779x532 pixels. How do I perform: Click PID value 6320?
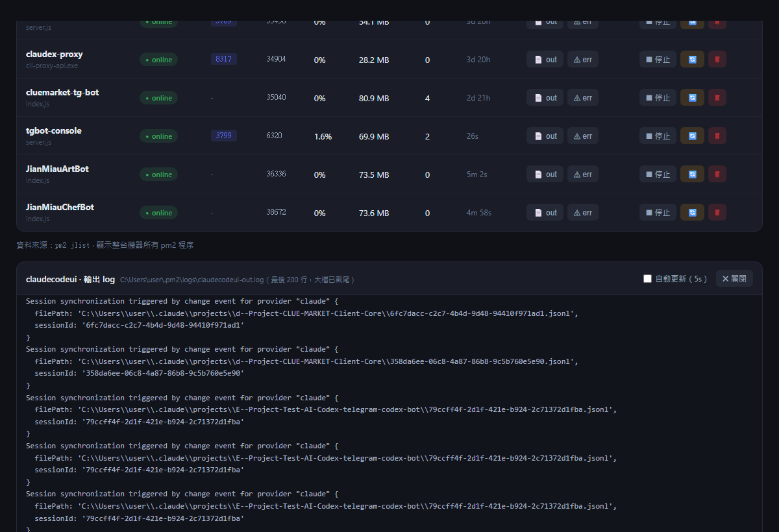click(x=274, y=136)
